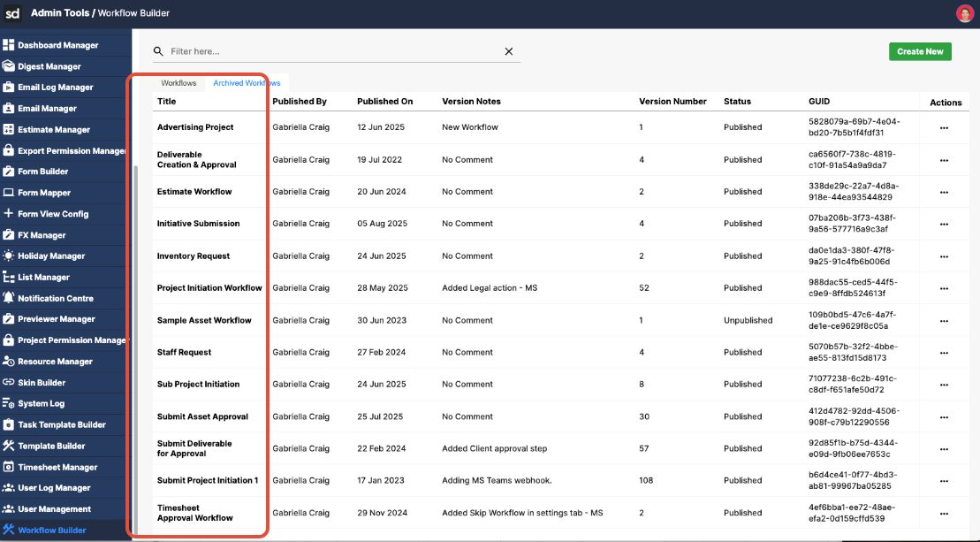
Task: Open the user avatar menu
Action: click(965, 13)
